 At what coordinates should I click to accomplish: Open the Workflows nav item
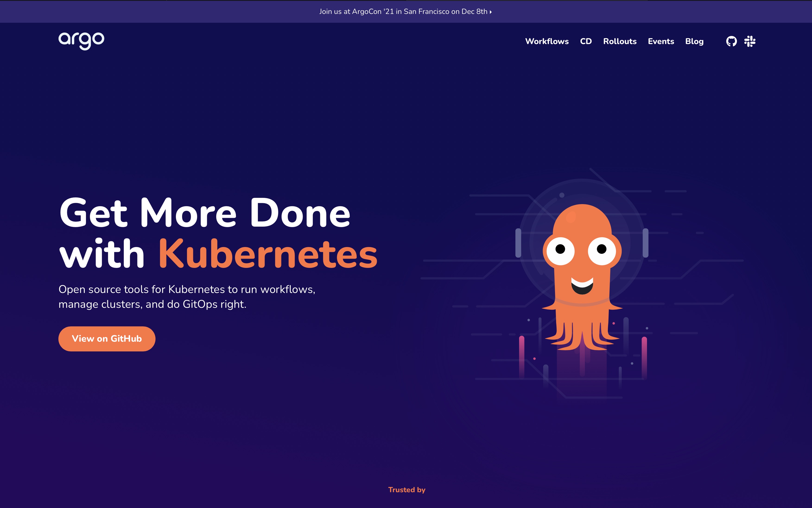[x=547, y=41]
